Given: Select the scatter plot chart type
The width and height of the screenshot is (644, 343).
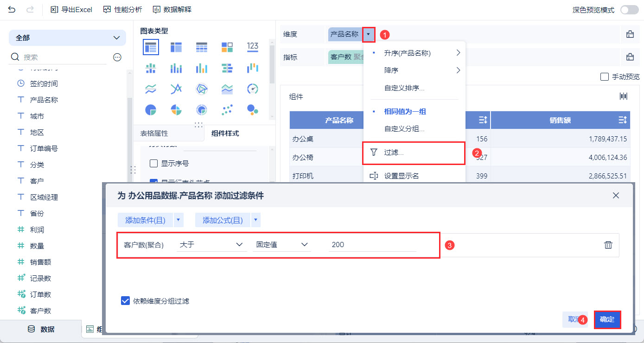Looking at the screenshot, I should point(227,109).
